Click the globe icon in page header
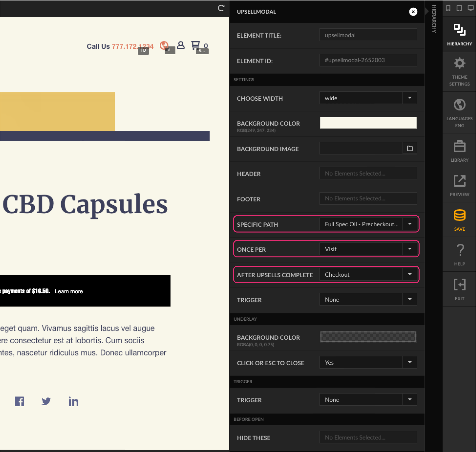476x452 pixels. (x=164, y=45)
